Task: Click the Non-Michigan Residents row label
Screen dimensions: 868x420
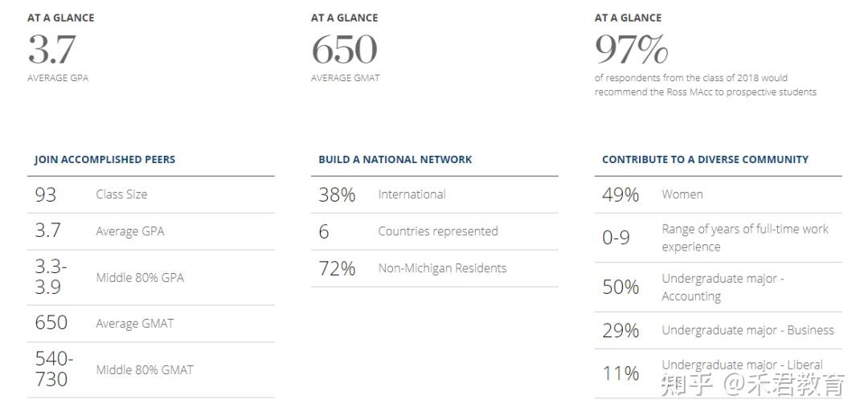Action: (x=442, y=268)
